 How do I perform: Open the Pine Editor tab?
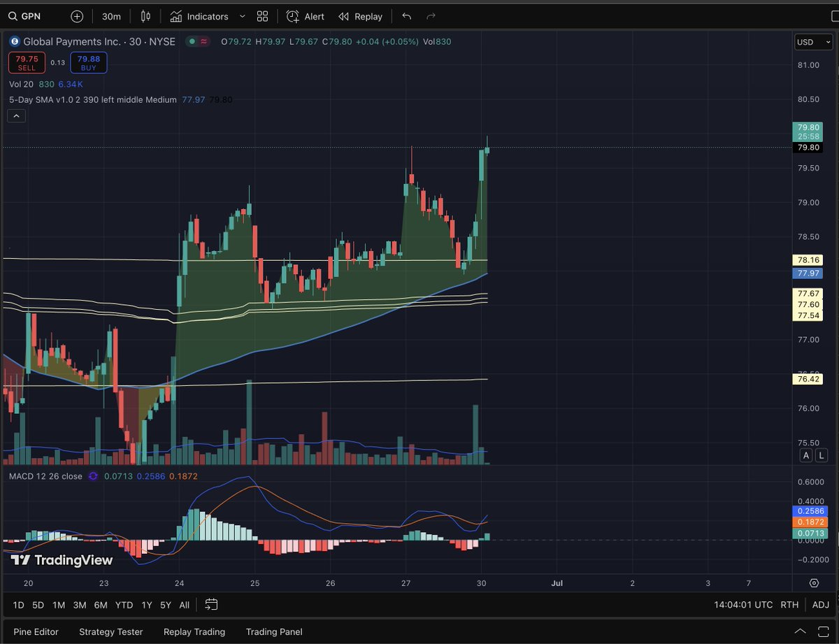point(36,631)
